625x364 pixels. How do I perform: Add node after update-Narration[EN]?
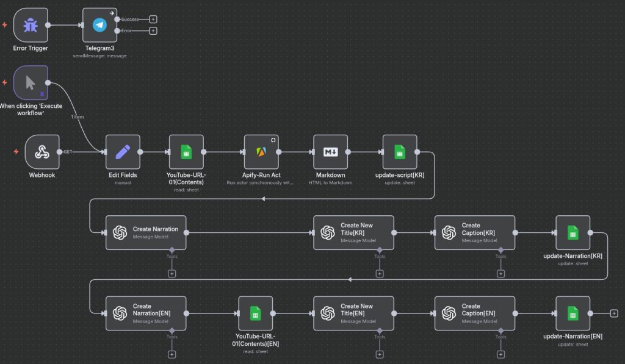coord(614,313)
